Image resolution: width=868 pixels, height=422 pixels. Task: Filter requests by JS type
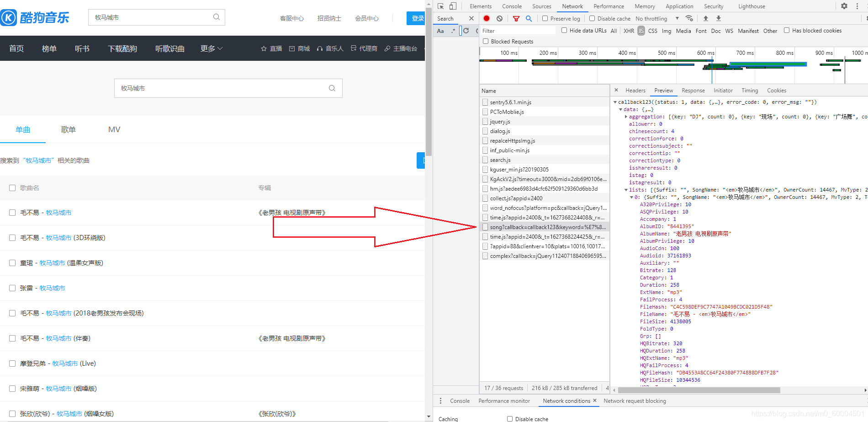tap(641, 31)
